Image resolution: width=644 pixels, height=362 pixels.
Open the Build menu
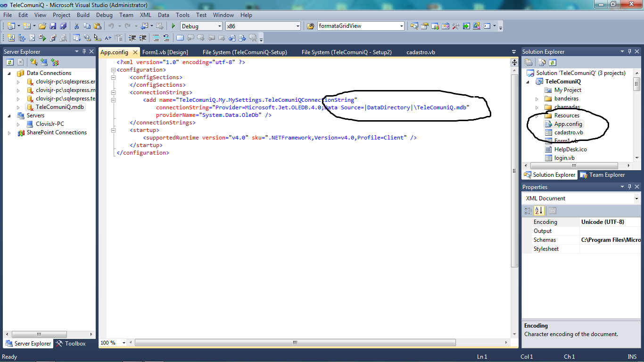click(x=83, y=15)
